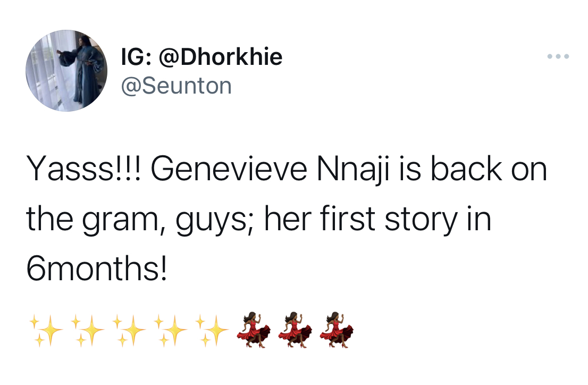The image size is (588, 385).
Task: Click the second sparkles emoji
Action: tap(87, 330)
